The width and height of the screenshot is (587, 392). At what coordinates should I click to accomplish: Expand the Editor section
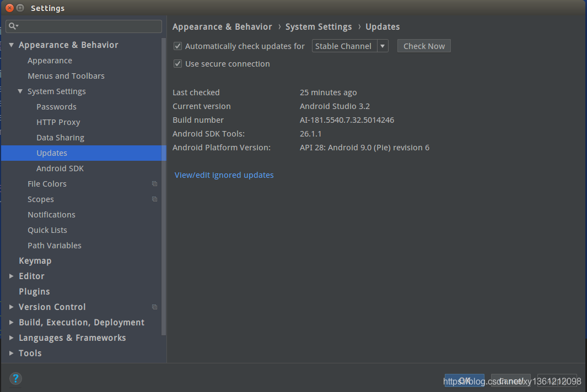pyautogui.click(x=11, y=276)
